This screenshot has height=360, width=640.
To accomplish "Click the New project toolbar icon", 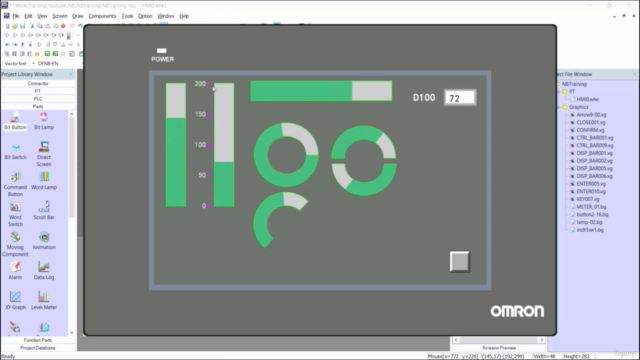I will tap(7, 26).
